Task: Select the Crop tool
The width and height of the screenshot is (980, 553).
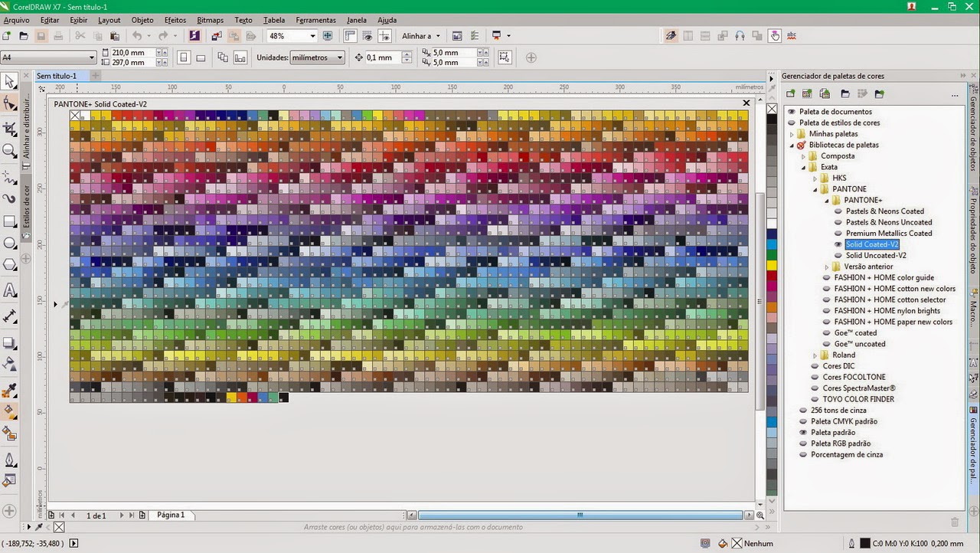Action: click(x=10, y=127)
